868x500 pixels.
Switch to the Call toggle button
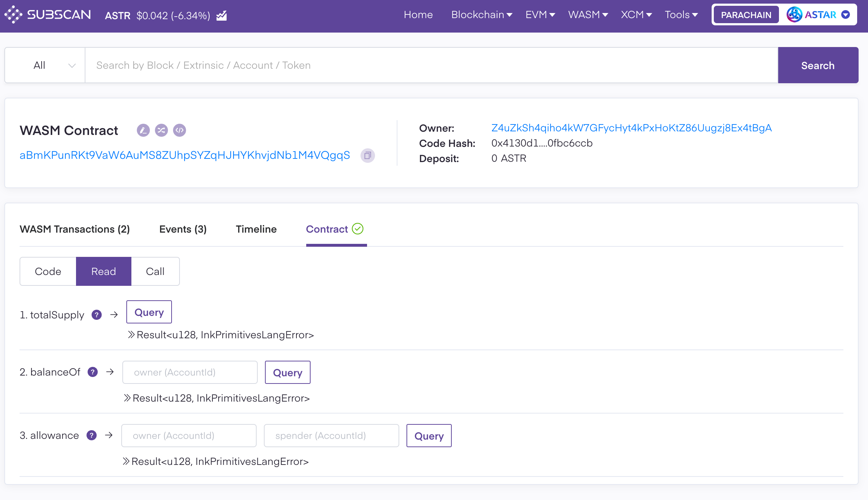point(155,271)
